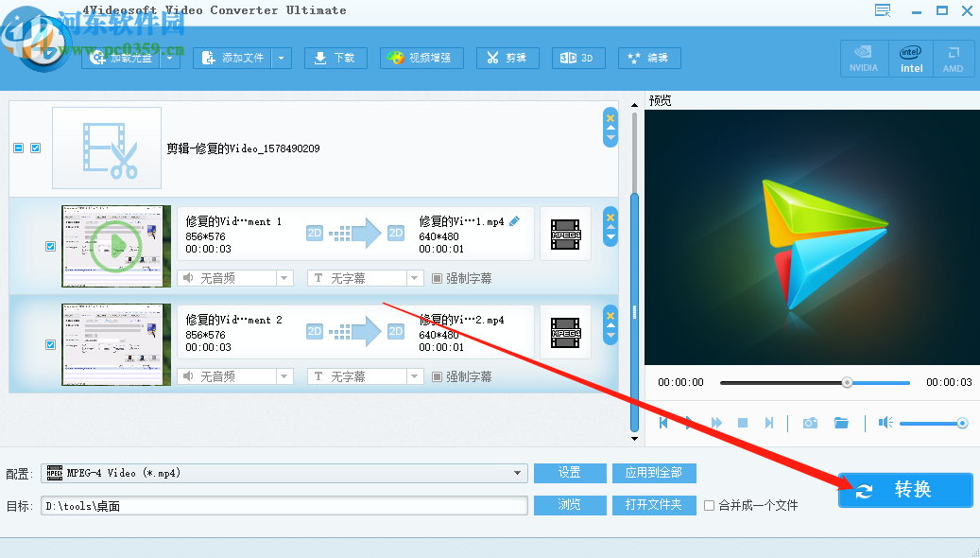This screenshot has width=980, height=558.
Task: Remove segment 2 using its X icon
Action: coord(610,315)
